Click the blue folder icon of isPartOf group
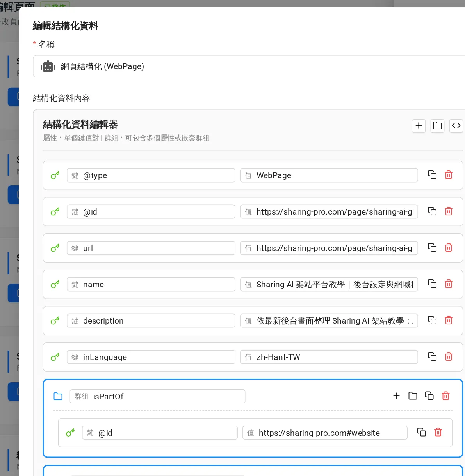This screenshot has height=476, width=465. 58,396
